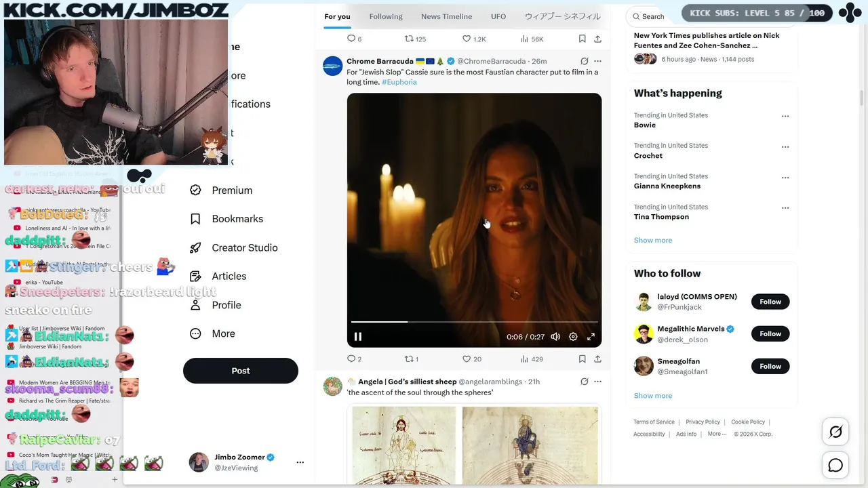Reply to Chrome Barracuda's post
Image resolution: width=868 pixels, height=488 pixels.
tap(354, 359)
